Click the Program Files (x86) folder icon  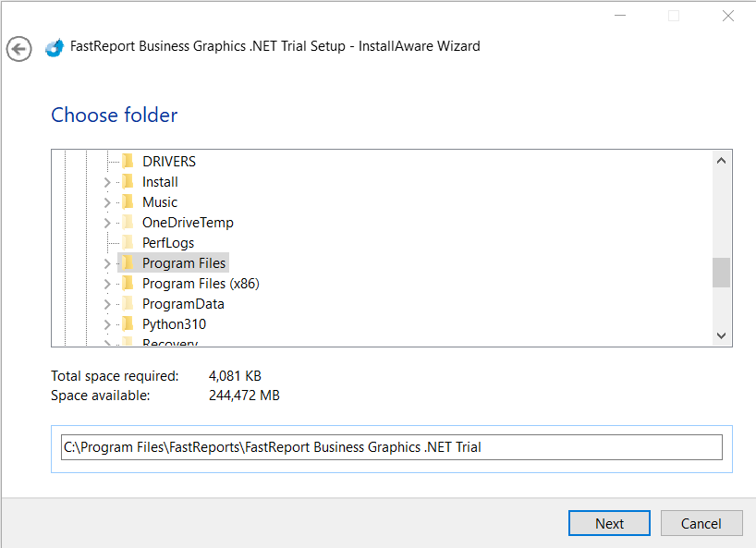(128, 283)
